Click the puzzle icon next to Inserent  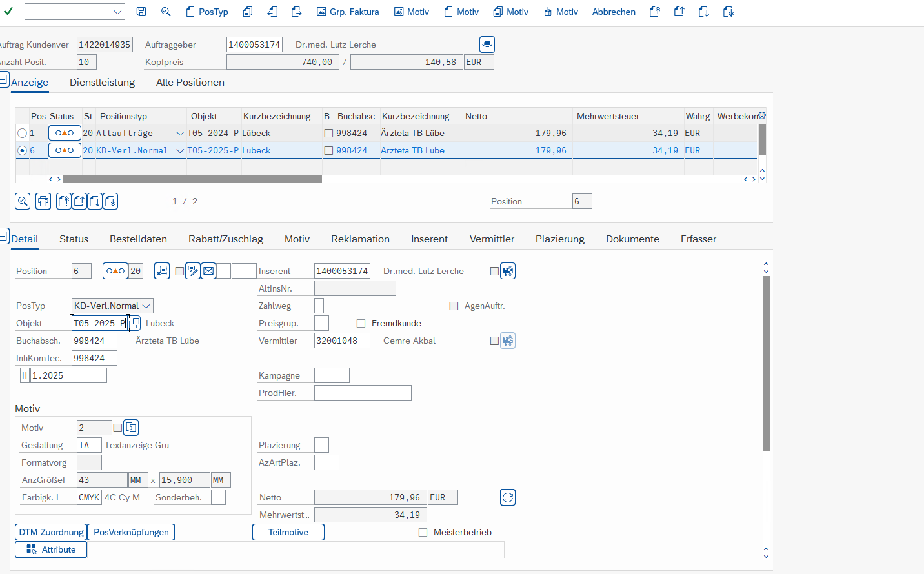508,271
